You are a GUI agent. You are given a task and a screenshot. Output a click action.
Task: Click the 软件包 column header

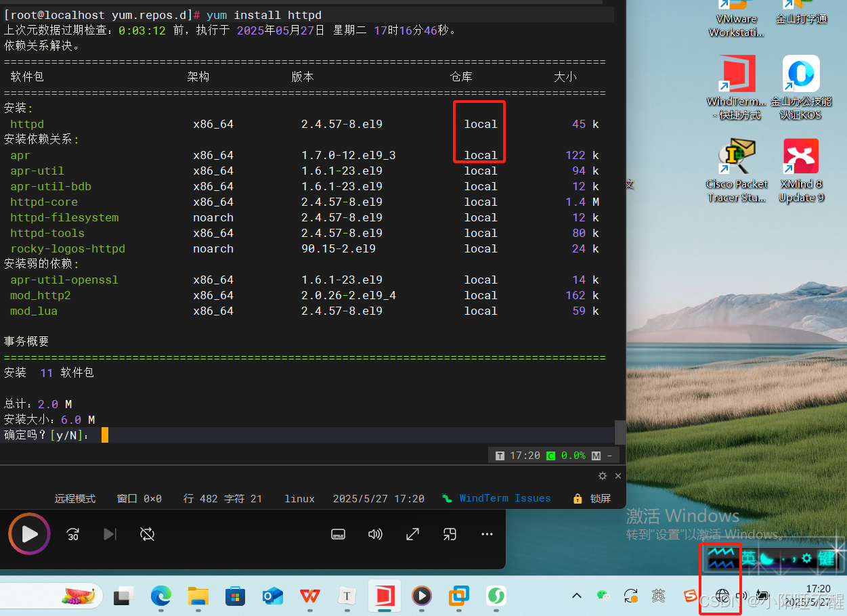point(27,76)
